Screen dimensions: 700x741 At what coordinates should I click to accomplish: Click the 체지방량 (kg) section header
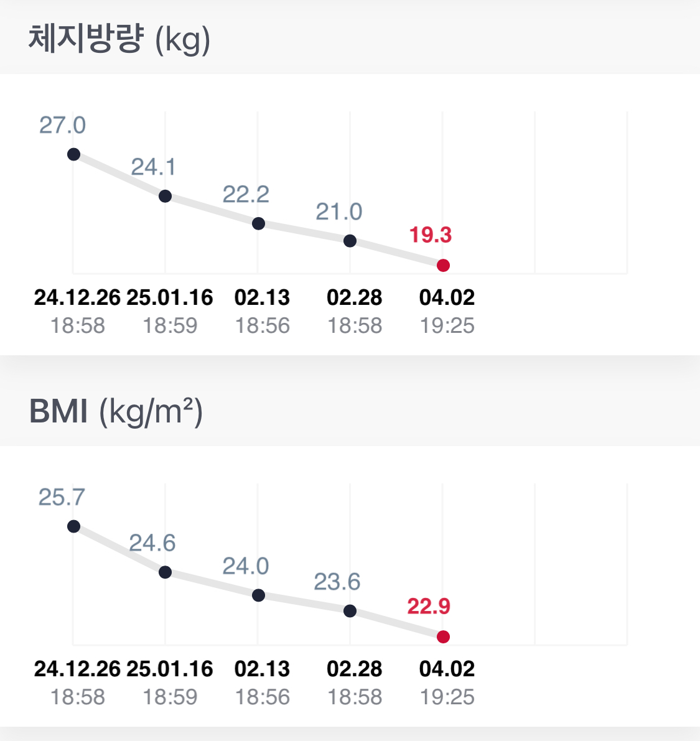pos(119,39)
